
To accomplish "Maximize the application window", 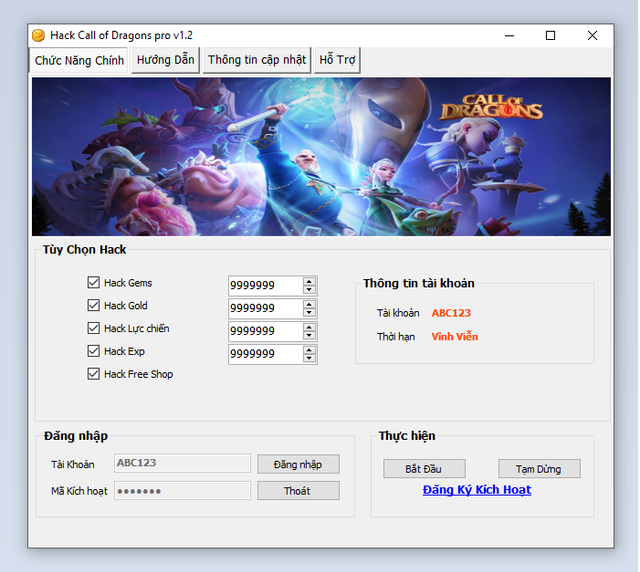I will pos(550,35).
